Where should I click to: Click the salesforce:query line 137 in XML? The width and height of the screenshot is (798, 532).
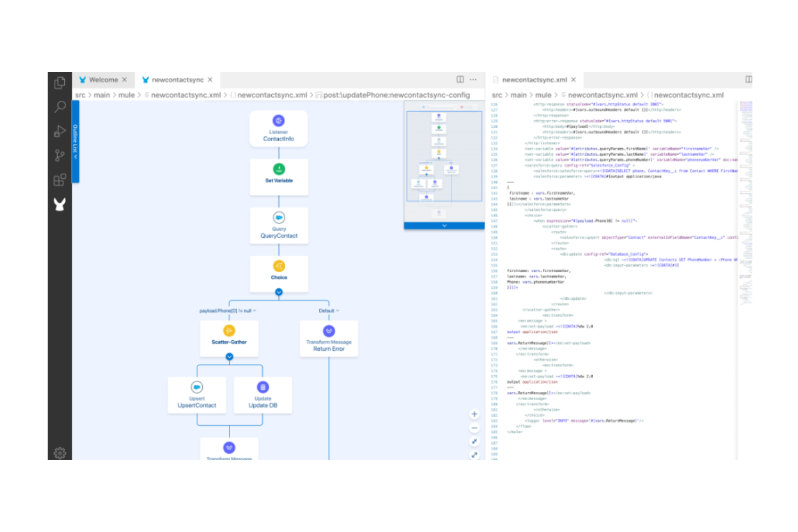579,165
